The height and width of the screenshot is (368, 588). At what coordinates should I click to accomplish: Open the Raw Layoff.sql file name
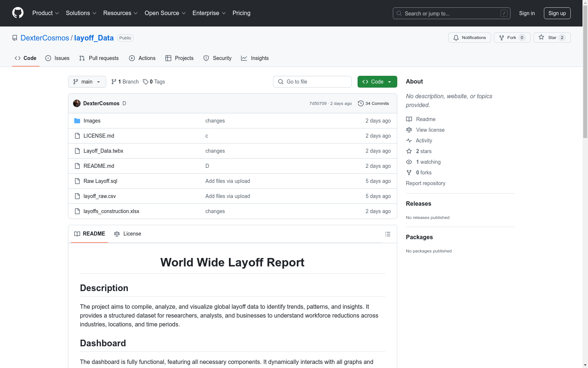click(x=100, y=181)
